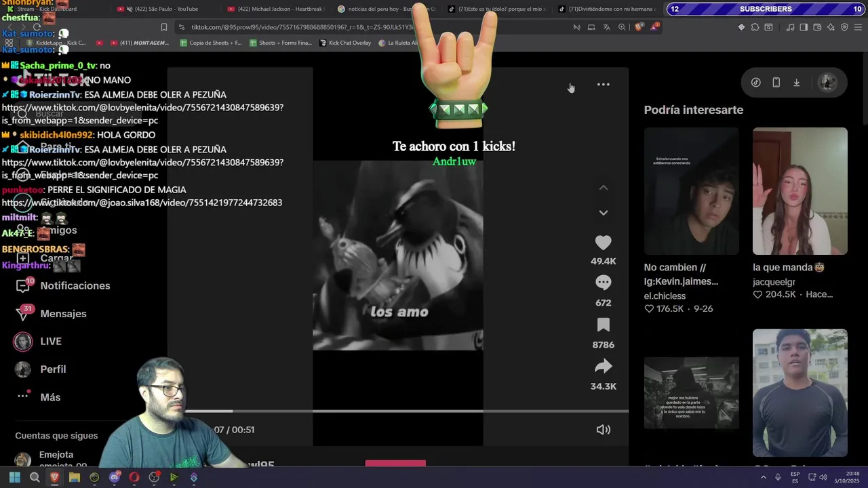The width and height of the screenshot is (868, 488).
Task: Click the Opera icon in the taskbar
Action: point(134,477)
